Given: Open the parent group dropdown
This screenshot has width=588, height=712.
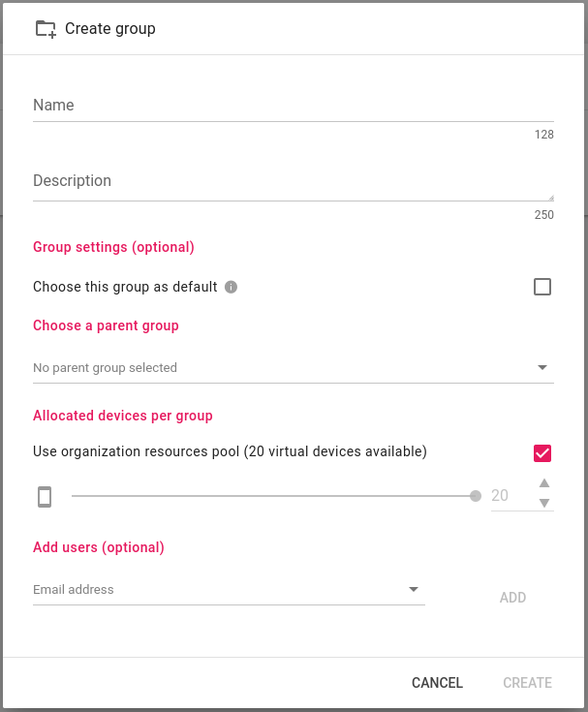Looking at the screenshot, I should 294,368.
